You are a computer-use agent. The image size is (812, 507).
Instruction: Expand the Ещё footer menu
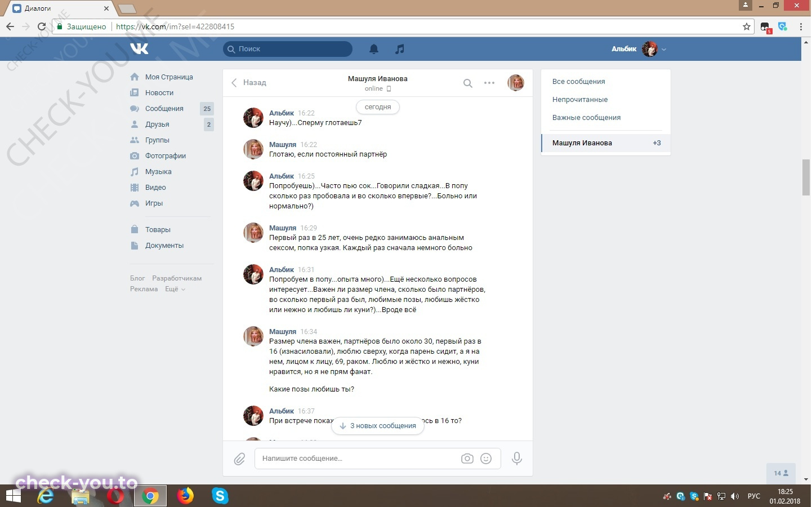click(175, 289)
